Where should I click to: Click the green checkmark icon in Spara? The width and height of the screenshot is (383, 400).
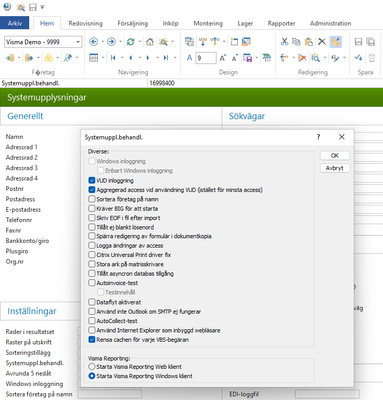click(x=358, y=58)
